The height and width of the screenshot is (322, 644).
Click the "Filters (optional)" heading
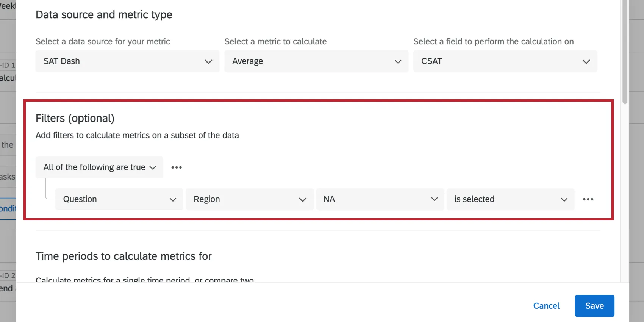point(75,118)
